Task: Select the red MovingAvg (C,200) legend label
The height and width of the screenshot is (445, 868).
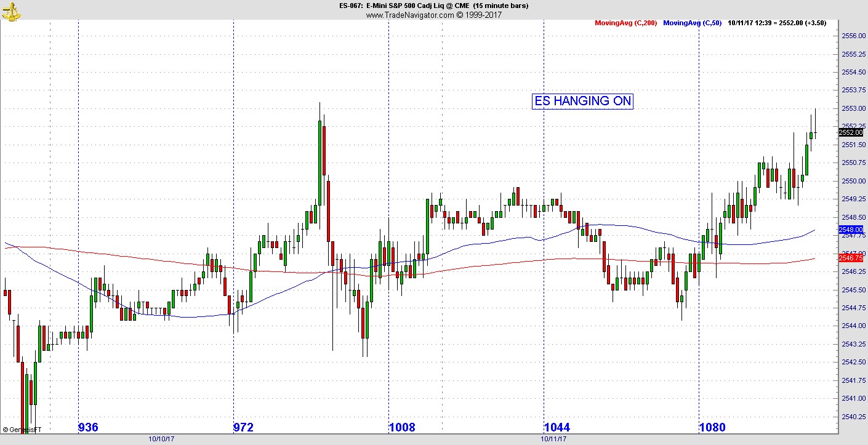Action: point(625,23)
